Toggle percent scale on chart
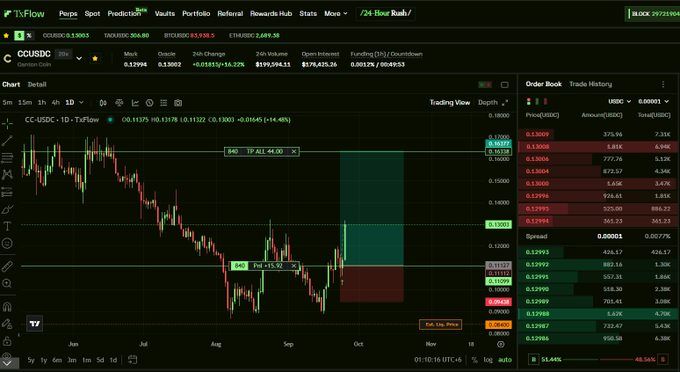The image size is (680, 372). (x=474, y=360)
